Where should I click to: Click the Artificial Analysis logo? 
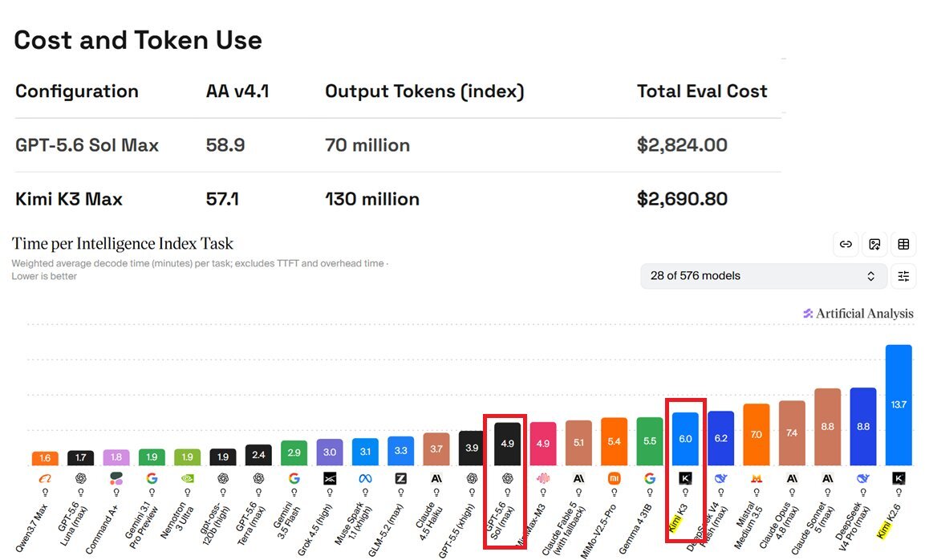coord(858,314)
